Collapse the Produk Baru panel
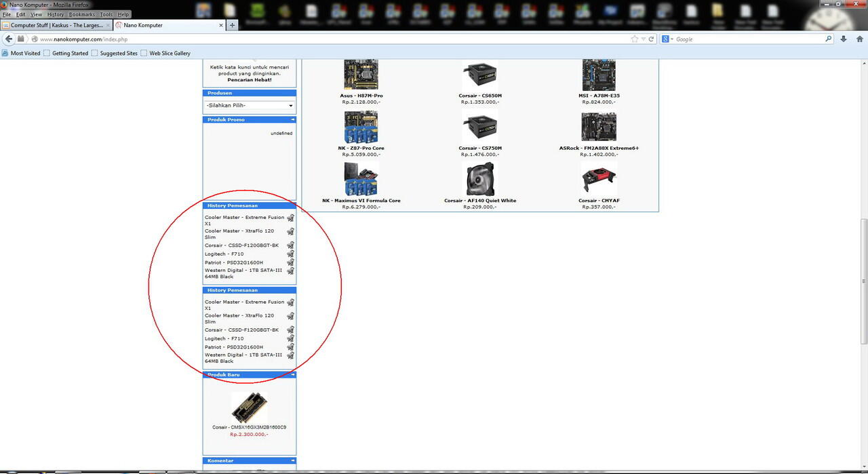 pyautogui.click(x=293, y=374)
